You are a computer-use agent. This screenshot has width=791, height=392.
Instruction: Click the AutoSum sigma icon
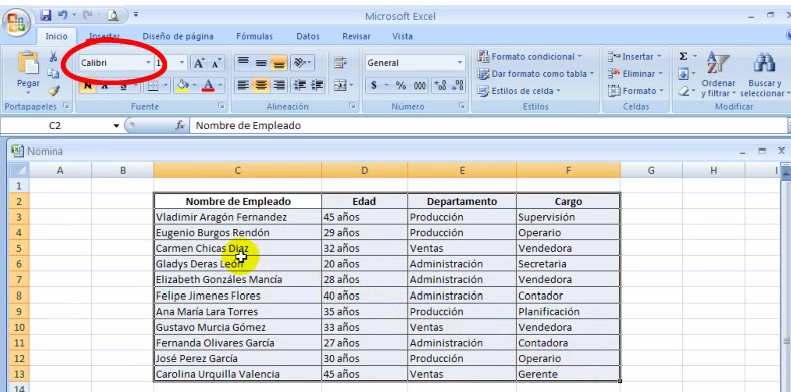pos(684,57)
